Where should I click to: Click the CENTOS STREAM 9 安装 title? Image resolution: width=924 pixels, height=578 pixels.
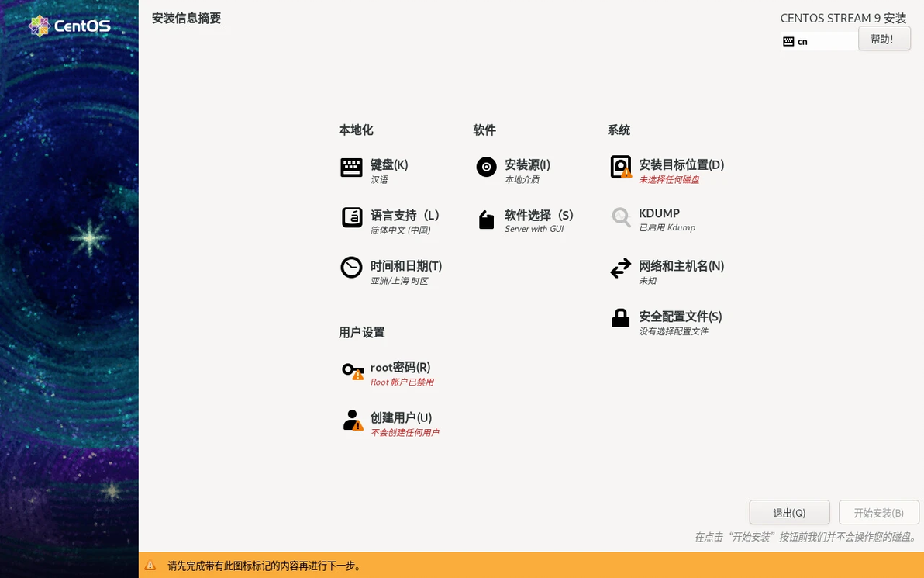point(843,19)
